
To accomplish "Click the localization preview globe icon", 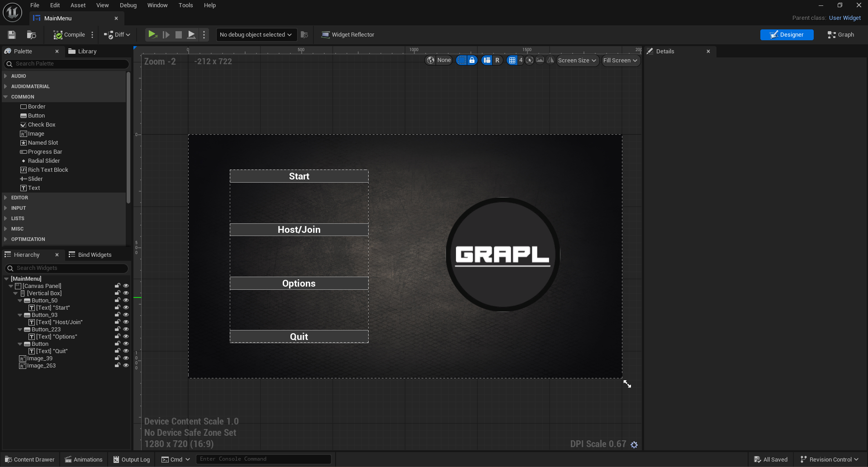I will [x=430, y=60].
